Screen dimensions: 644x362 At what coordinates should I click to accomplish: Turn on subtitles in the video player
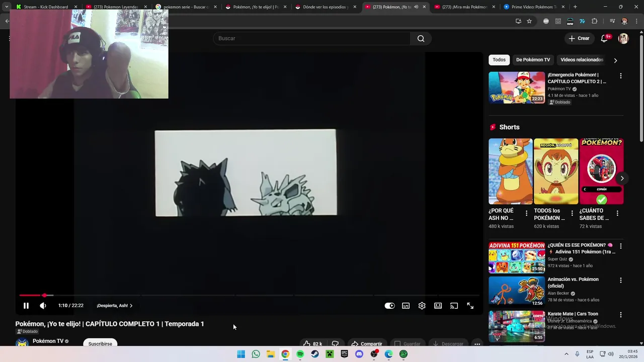pyautogui.click(x=406, y=306)
